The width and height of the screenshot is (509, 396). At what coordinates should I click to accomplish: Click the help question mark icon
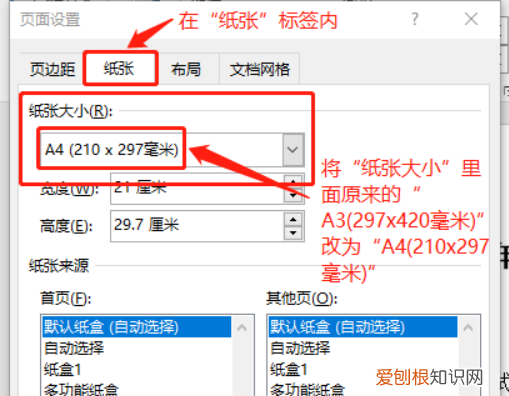(x=415, y=19)
